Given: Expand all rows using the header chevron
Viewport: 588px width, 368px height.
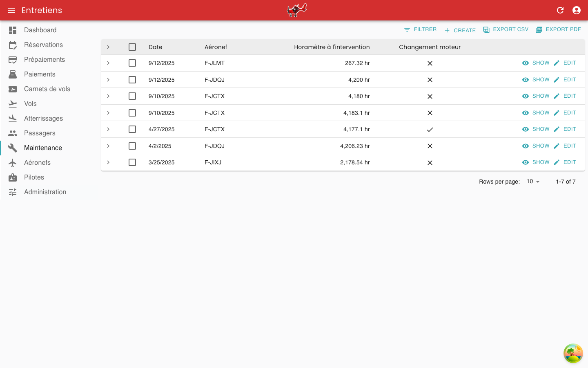Looking at the screenshot, I should (x=108, y=47).
